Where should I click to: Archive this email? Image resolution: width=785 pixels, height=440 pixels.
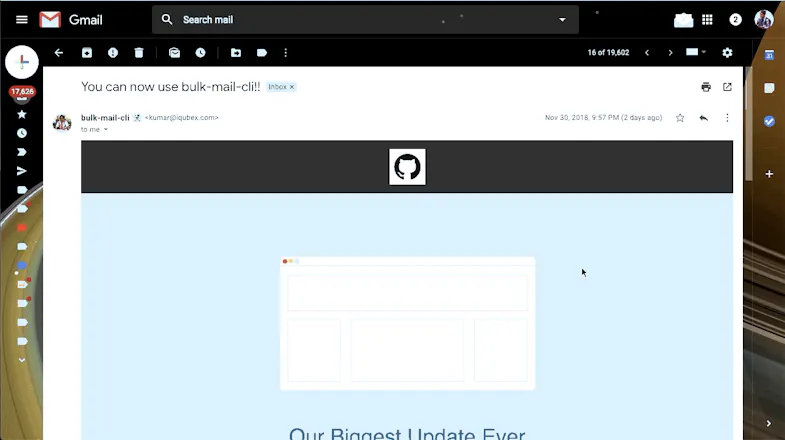coord(87,53)
